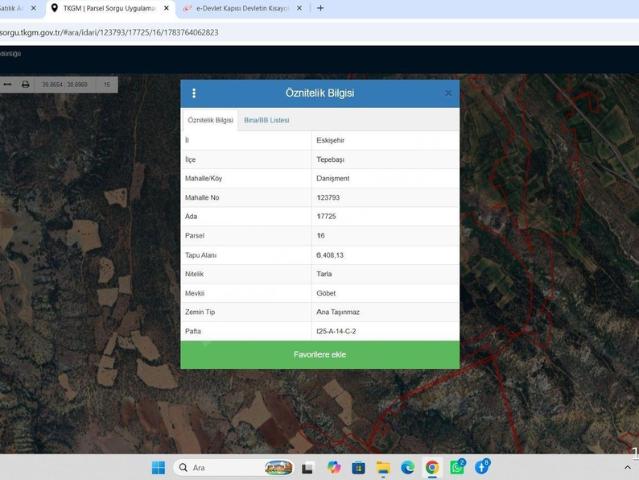This screenshot has height=480, width=639.
Task: Click the measure ruler icon on map toolbar
Action: (7, 84)
